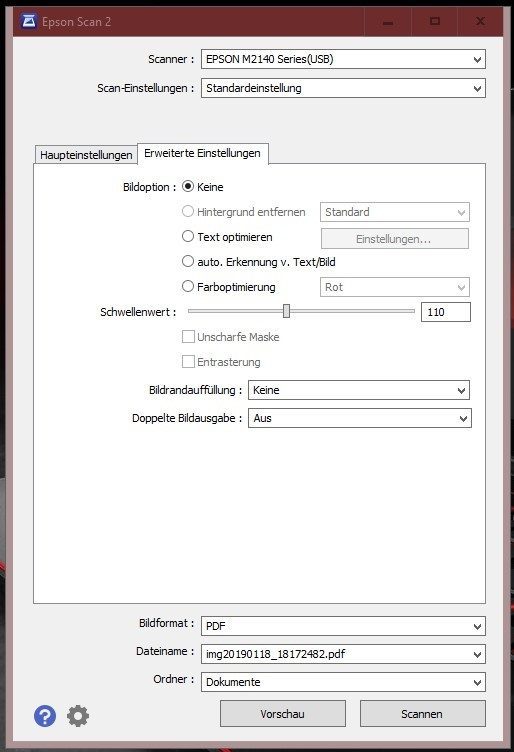The height and width of the screenshot is (752, 514).
Task: Maximize the Epson Scan 2 window
Action: (434, 22)
